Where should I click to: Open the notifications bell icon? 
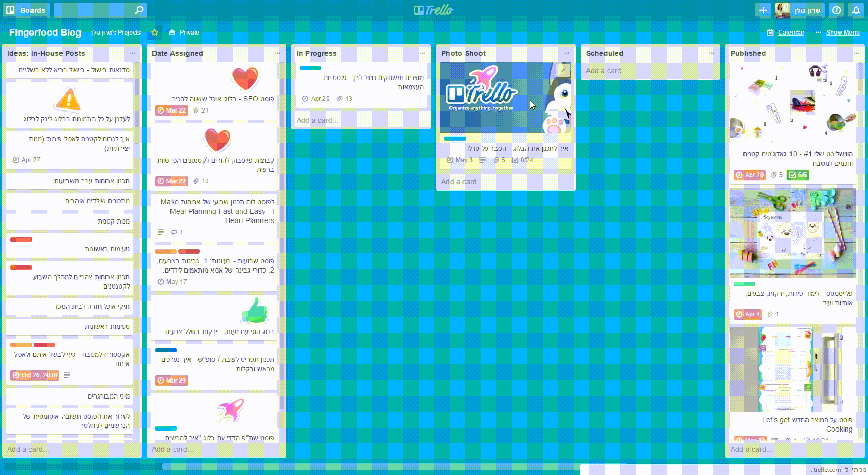[856, 10]
